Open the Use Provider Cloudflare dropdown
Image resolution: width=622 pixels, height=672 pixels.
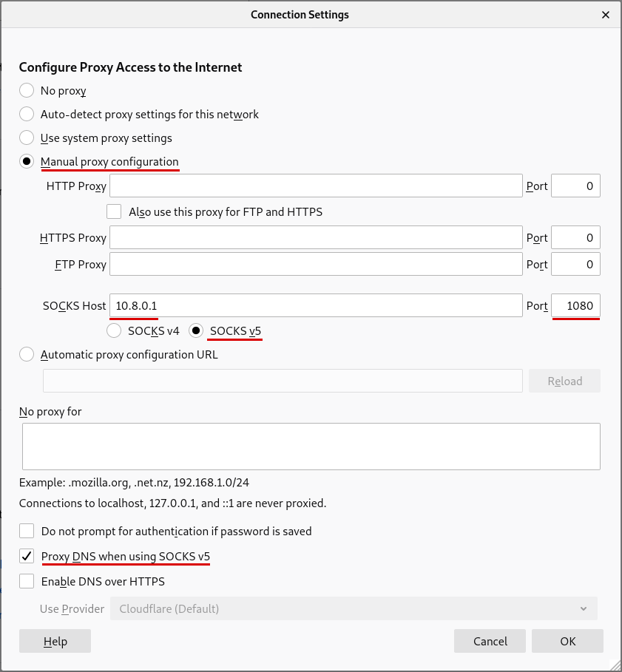pos(353,609)
